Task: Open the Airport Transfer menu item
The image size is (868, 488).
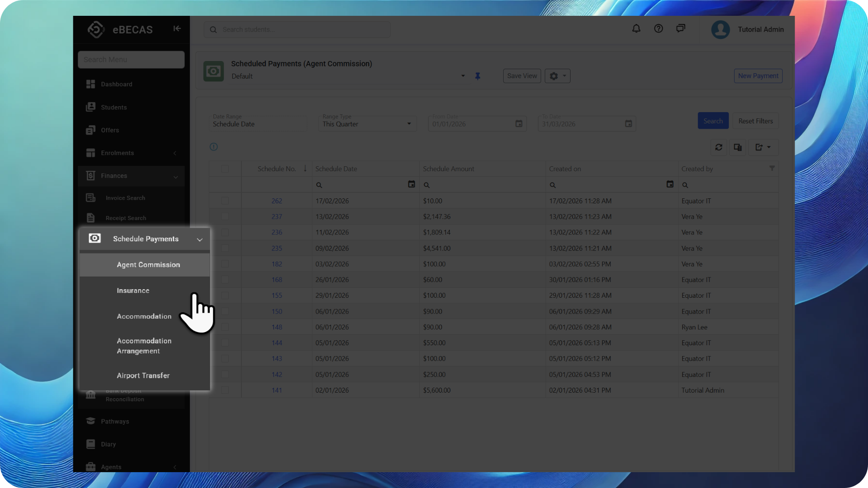Action: (143, 375)
